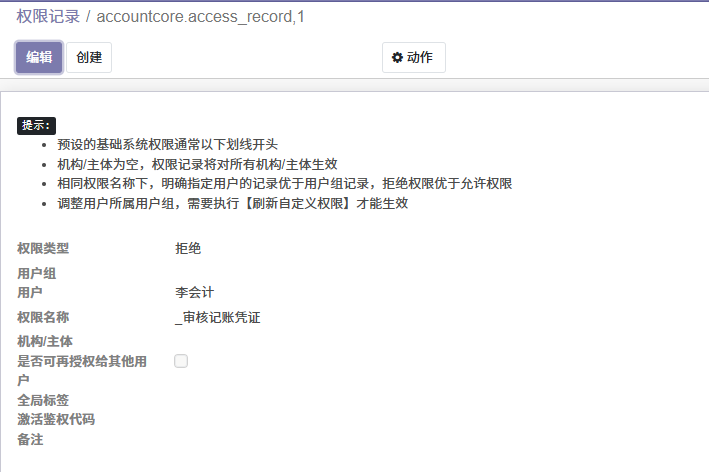
Task: Click the 用户组 field label
Action: [37, 273]
